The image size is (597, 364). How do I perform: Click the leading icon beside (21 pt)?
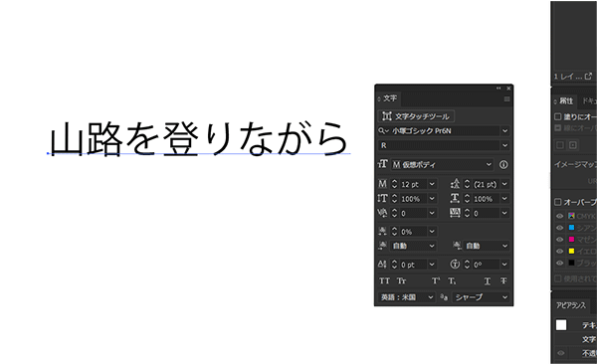pos(455,184)
